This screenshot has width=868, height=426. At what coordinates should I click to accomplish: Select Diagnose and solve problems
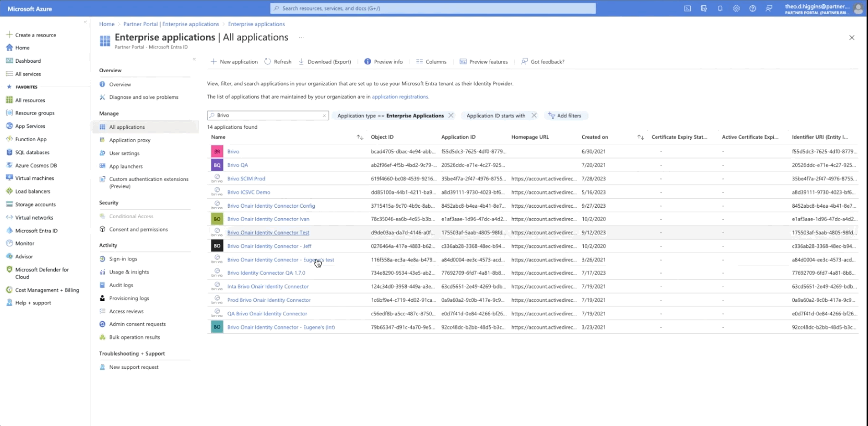click(x=144, y=97)
